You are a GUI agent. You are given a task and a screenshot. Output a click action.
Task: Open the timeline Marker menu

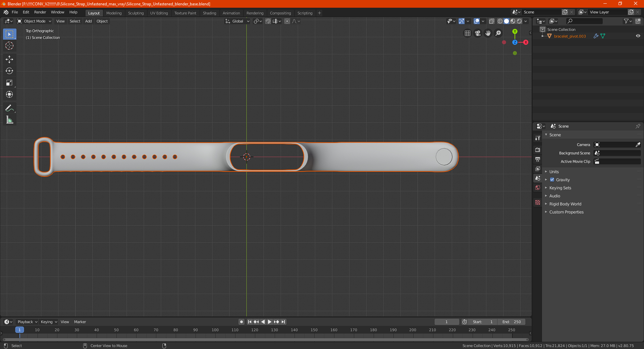(x=80, y=322)
